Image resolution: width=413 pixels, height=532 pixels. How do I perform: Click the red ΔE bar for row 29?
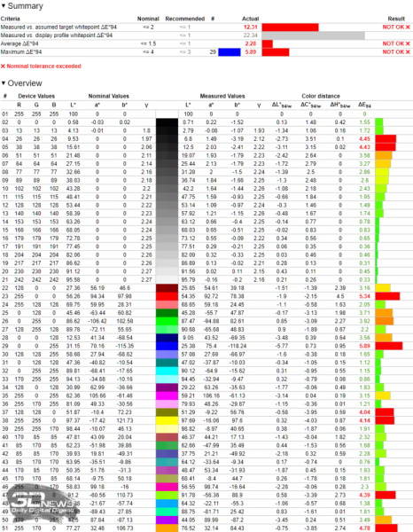coord(389,346)
